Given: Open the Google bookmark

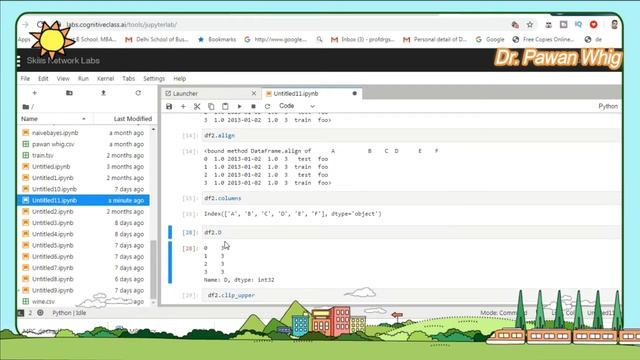Looking at the screenshot, I should tap(490, 40).
